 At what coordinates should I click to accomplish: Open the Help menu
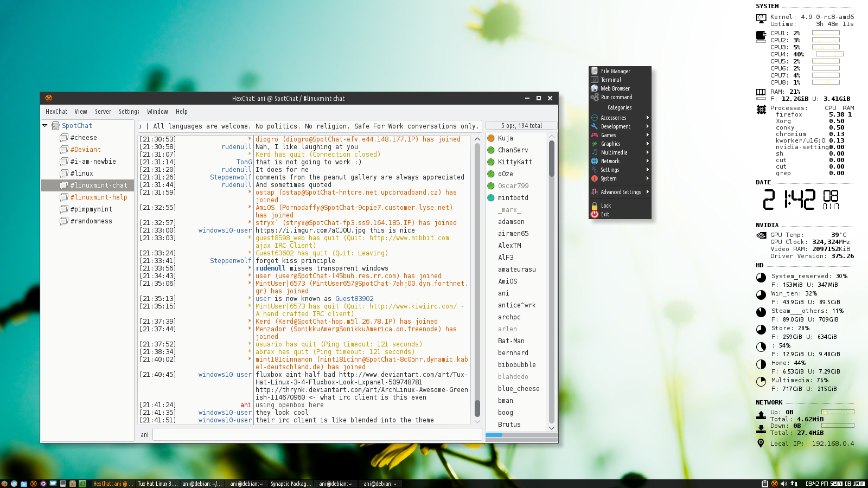coord(182,112)
